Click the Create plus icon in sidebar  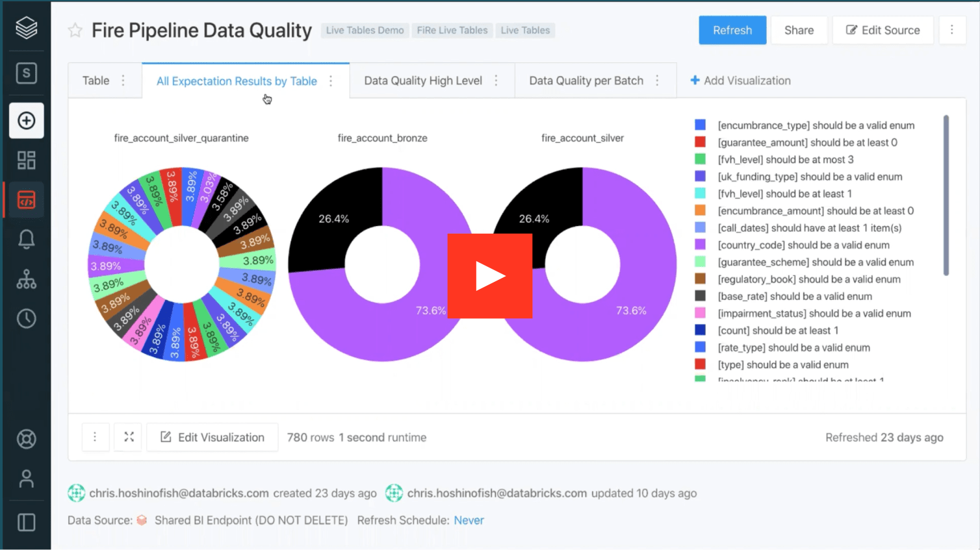[x=27, y=121]
